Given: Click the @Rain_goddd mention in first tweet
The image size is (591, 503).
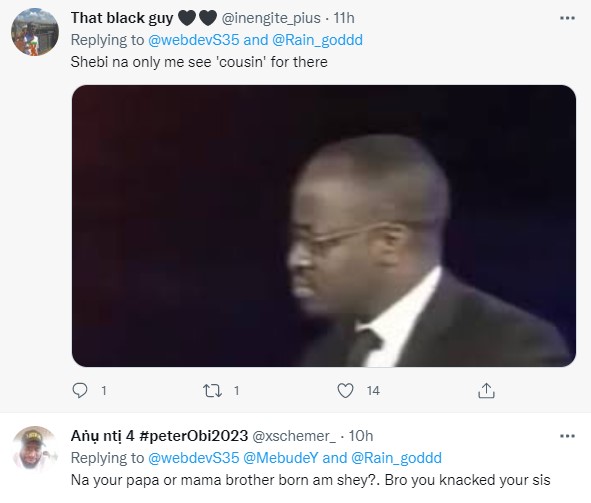Looking at the screenshot, I should coord(317,40).
